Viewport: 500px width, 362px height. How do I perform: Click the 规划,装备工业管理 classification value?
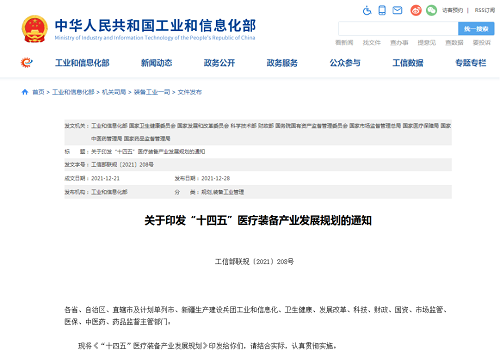click(x=223, y=192)
